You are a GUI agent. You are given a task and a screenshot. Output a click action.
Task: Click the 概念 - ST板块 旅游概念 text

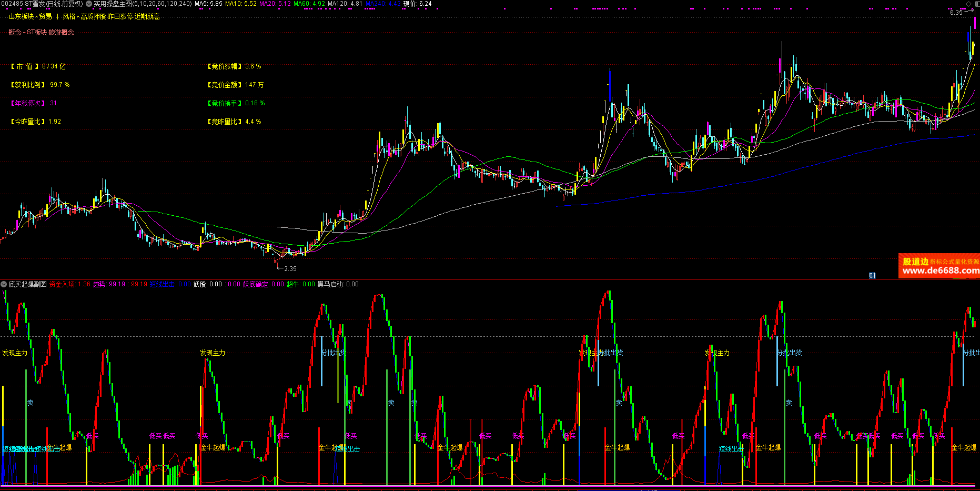42,33
